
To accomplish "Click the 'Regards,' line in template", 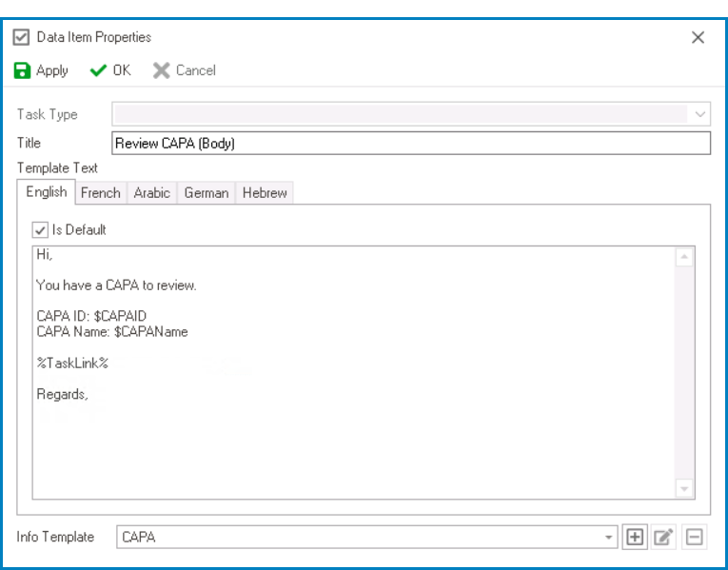I will click(x=62, y=394).
